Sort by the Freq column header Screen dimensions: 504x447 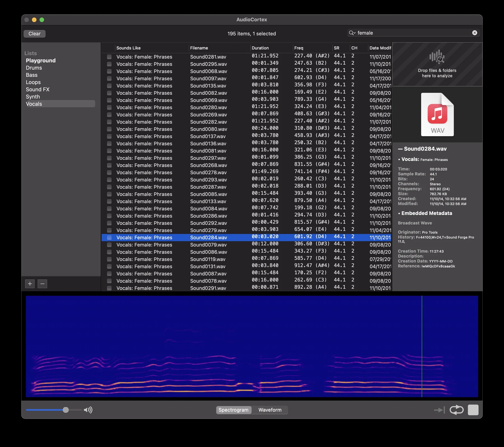coord(312,48)
